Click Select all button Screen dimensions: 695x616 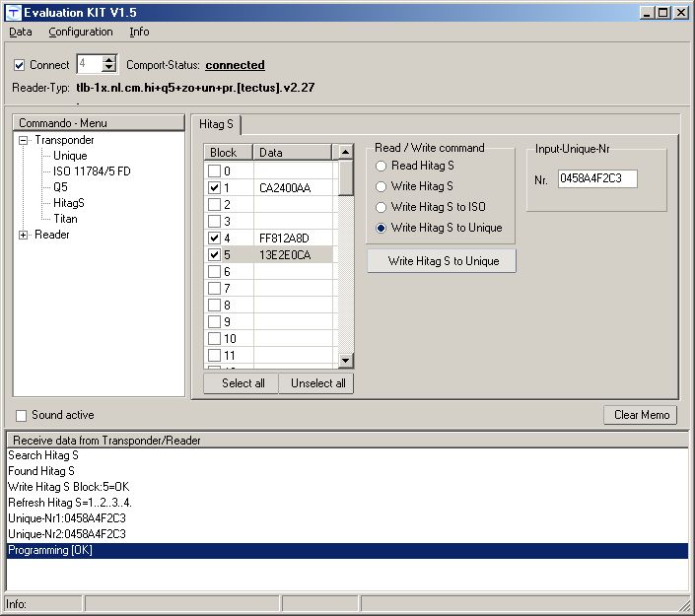point(242,383)
